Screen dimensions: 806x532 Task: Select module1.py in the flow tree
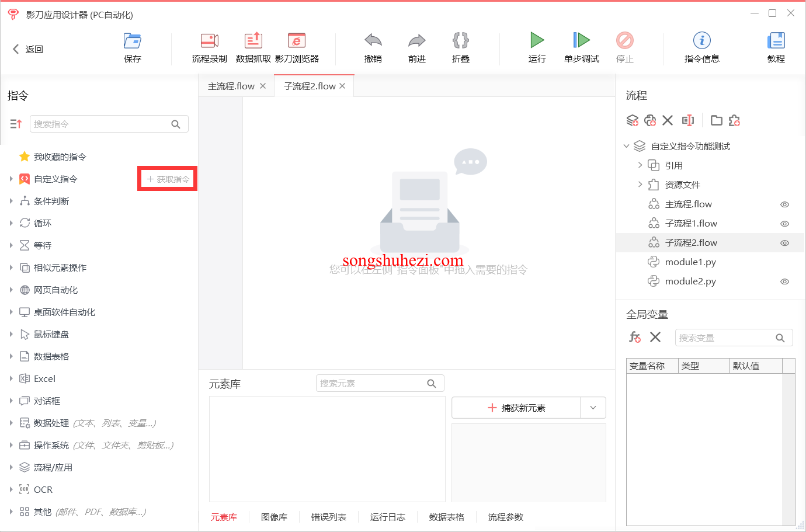(690, 262)
